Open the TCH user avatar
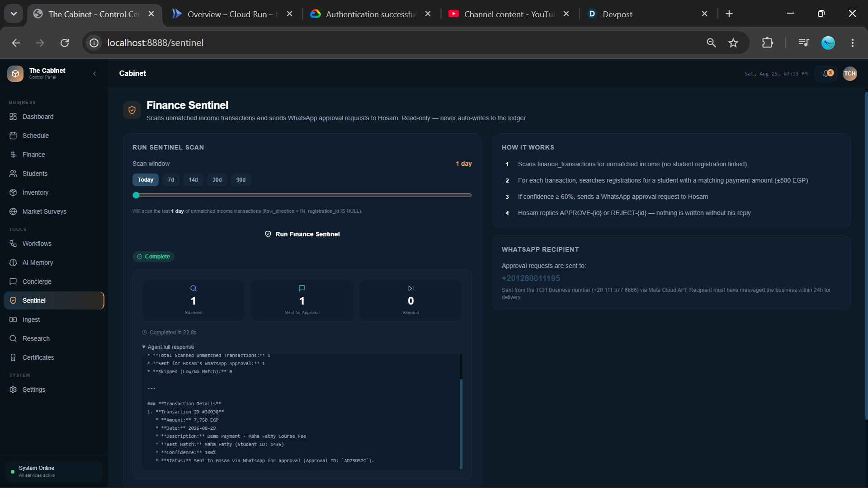 click(x=850, y=74)
